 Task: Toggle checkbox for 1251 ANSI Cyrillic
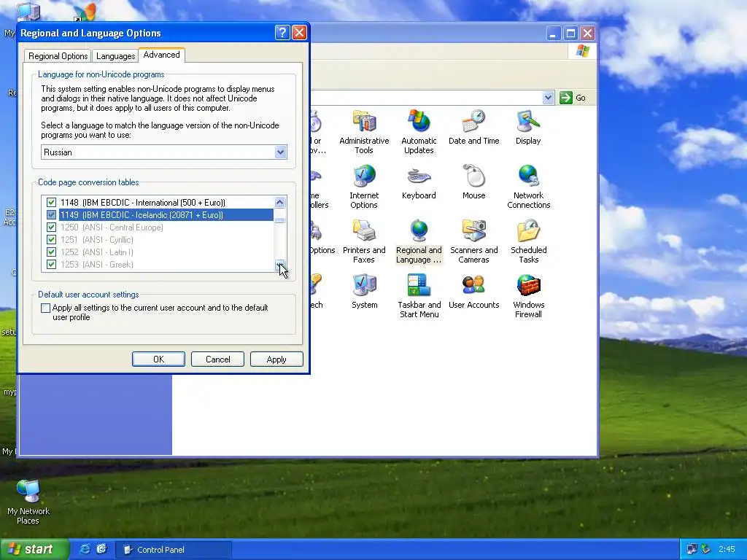(x=52, y=239)
